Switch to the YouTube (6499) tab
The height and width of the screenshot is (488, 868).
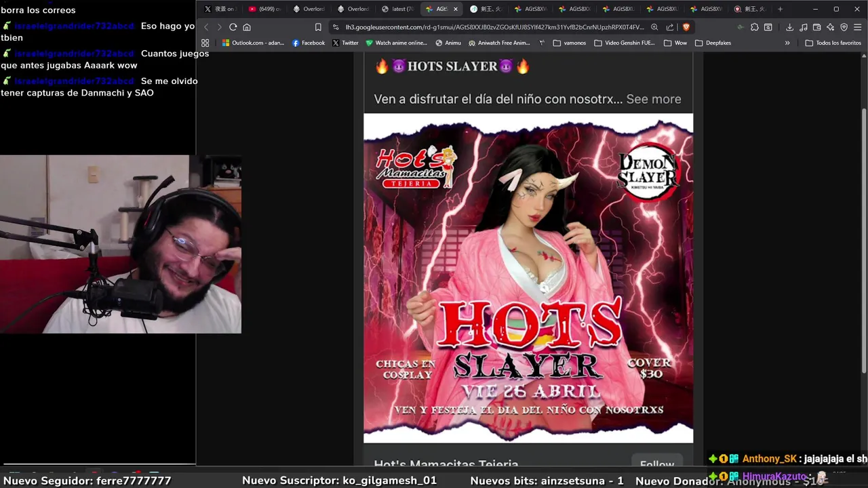tap(264, 9)
